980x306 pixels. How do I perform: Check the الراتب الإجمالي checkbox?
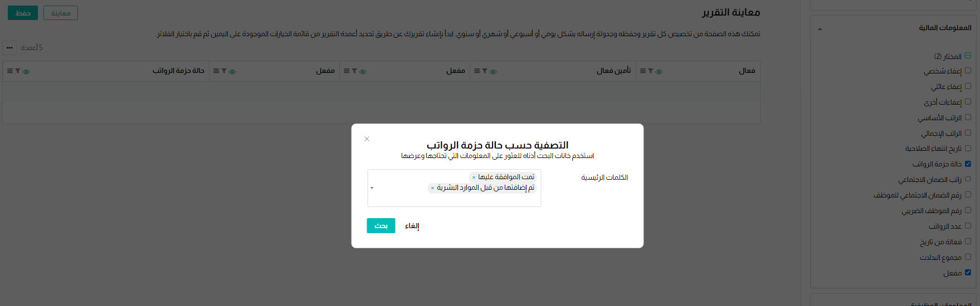click(968, 133)
